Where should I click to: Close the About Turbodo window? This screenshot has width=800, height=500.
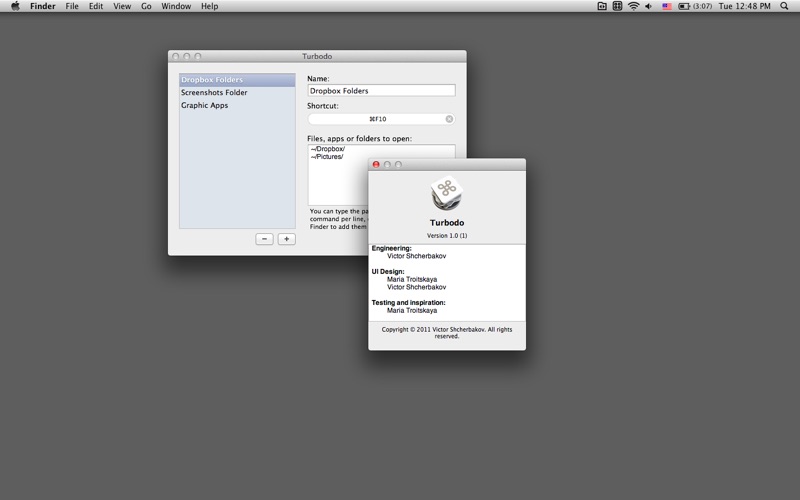point(376,164)
